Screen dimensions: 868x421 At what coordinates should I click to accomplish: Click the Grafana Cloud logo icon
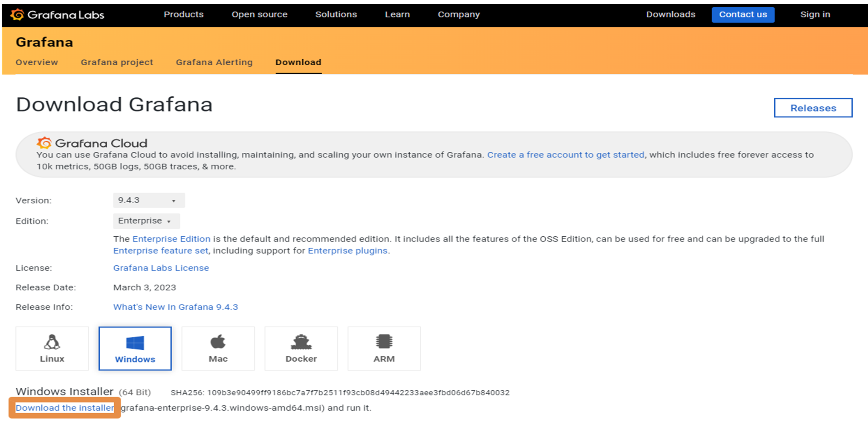coord(44,143)
